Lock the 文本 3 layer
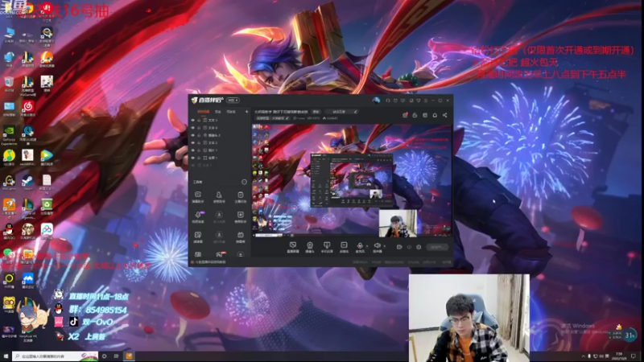 [x=199, y=120]
